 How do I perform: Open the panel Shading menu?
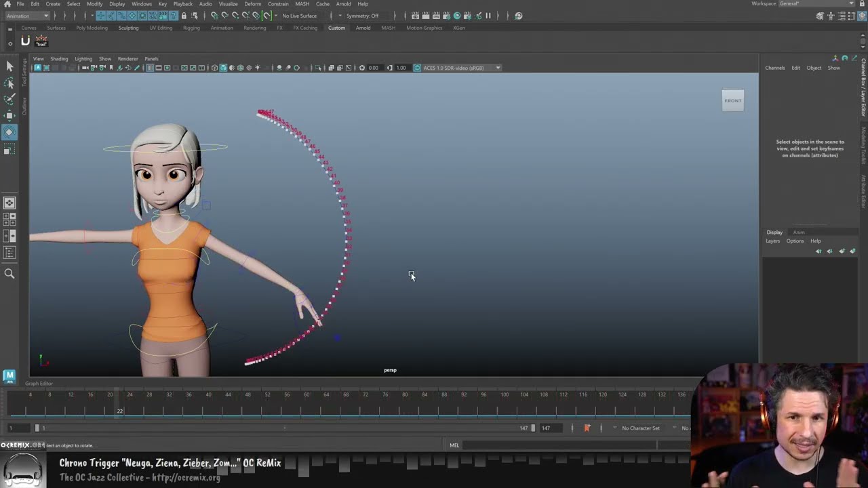tap(59, 59)
